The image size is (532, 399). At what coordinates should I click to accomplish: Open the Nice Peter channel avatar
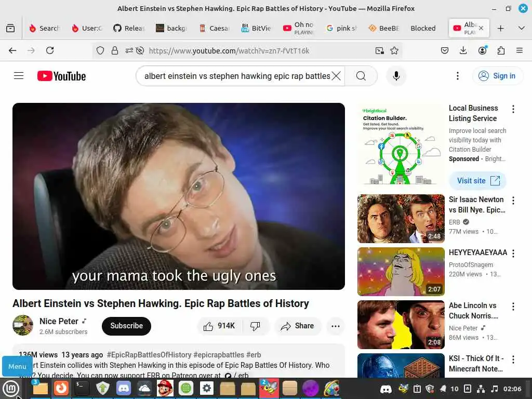tap(23, 325)
